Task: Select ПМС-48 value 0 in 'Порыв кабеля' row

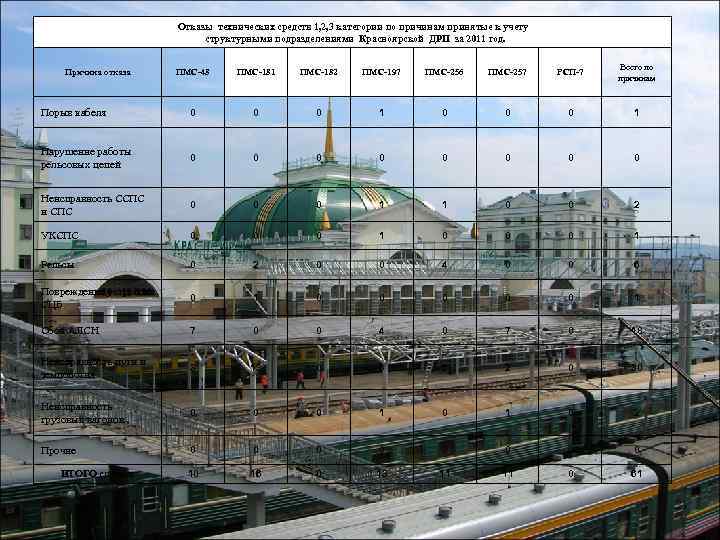Action: [193, 112]
